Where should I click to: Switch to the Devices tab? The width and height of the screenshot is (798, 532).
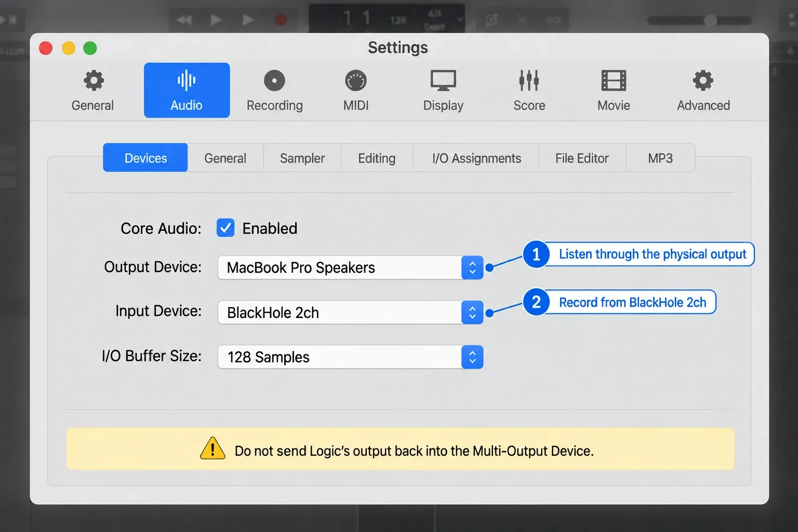pyautogui.click(x=145, y=158)
